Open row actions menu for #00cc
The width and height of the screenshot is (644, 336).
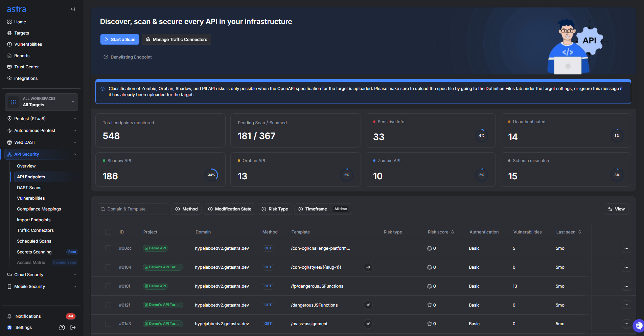pyautogui.click(x=626, y=248)
